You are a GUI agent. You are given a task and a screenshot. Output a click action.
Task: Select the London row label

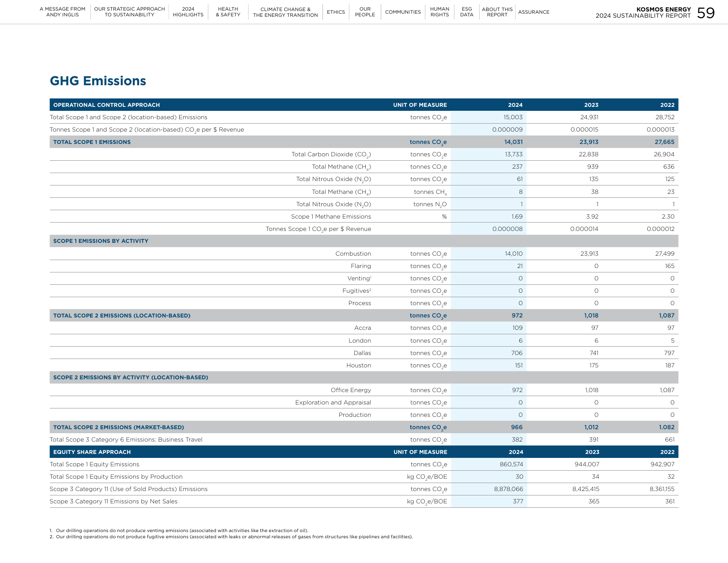click(x=360, y=341)
